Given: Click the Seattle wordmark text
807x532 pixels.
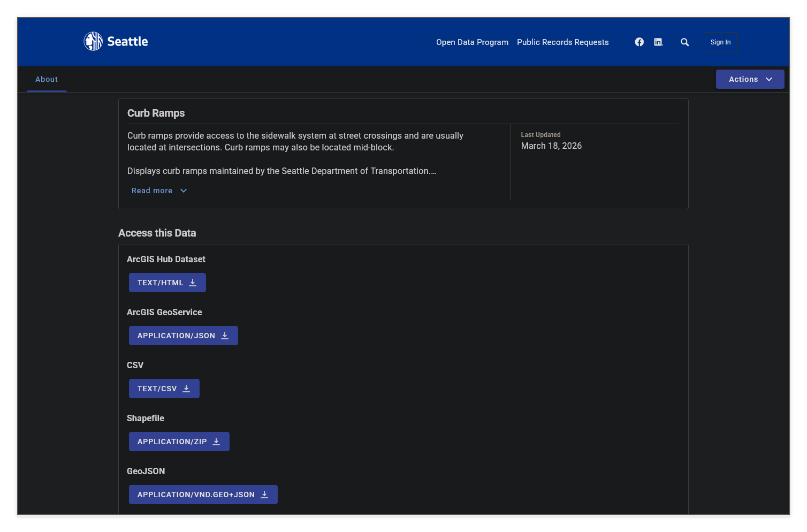Looking at the screenshot, I should (x=127, y=42).
